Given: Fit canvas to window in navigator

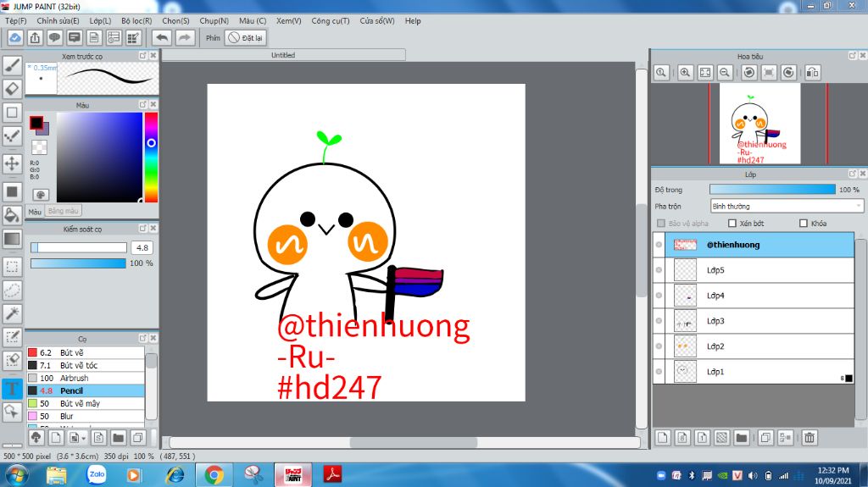Looking at the screenshot, I should click(x=705, y=73).
